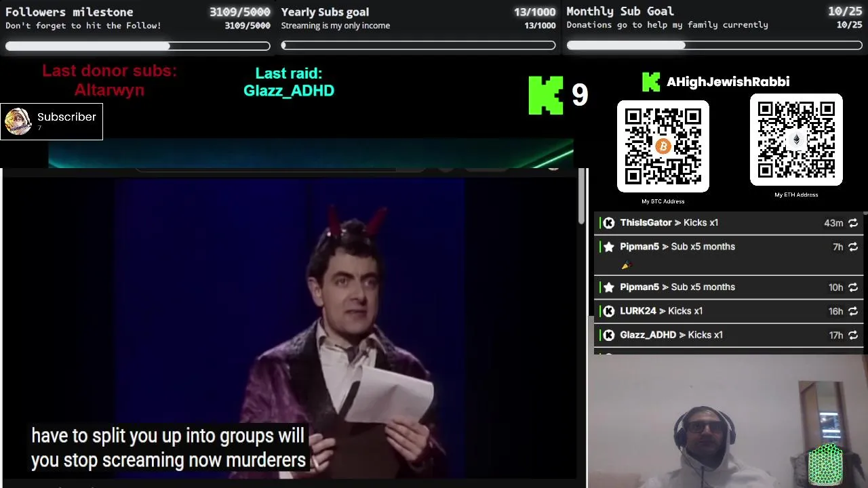Click the 16h timestamp
This screenshot has height=488, width=868.
click(x=835, y=312)
